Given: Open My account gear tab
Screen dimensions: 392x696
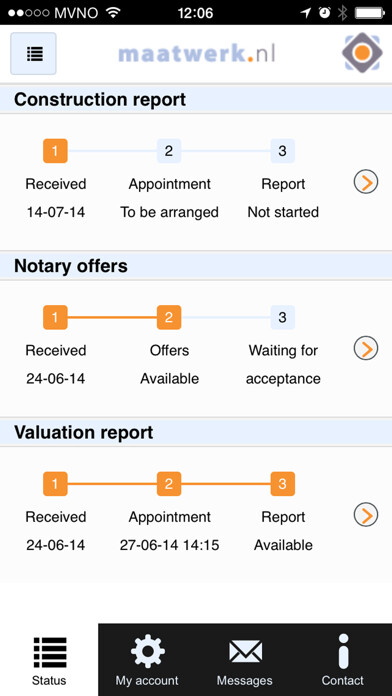Looking at the screenshot, I should [147, 660].
